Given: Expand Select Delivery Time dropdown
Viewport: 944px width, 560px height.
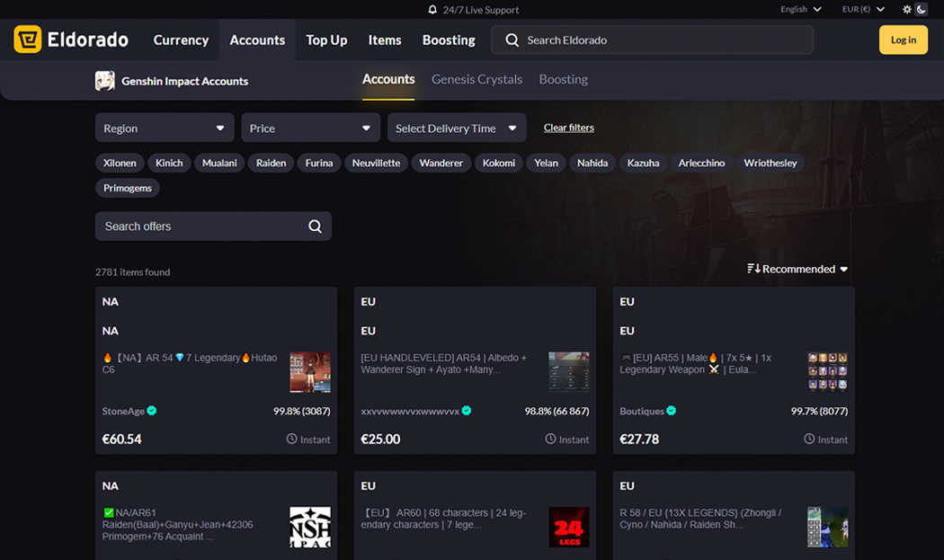Looking at the screenshot, I should (457, 129).
